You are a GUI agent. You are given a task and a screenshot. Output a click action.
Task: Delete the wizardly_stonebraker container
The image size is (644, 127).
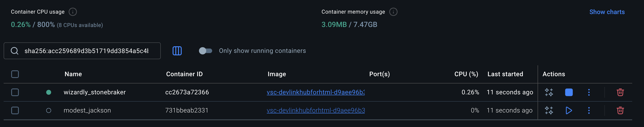coord(620,92)
